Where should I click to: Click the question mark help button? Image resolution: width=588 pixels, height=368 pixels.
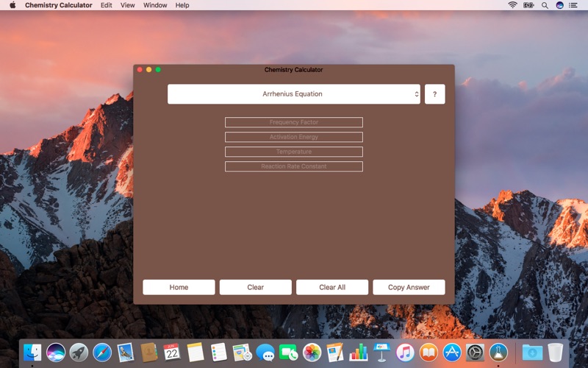click(434, 94)
